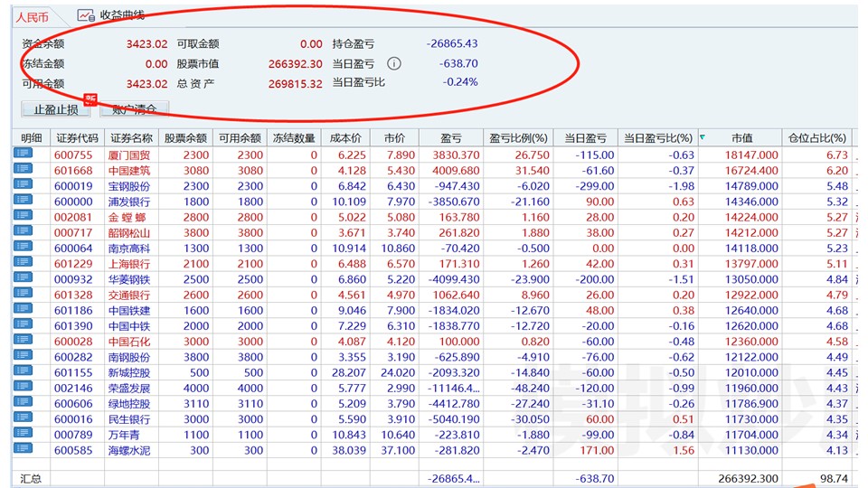
Task: Select stock name 荣盛发展
Action: pyautogui.click(x=129, y=388)
